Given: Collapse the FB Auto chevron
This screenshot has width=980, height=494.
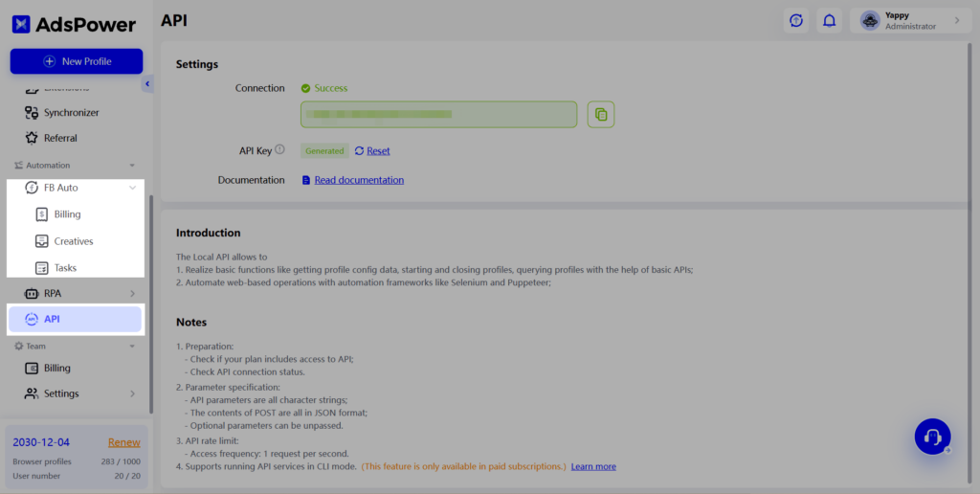Looking at the screenshot, I should point(132,188).
